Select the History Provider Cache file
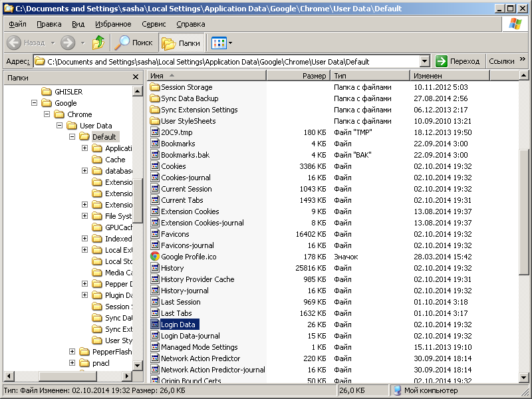Screen dimensions: 532x399 [198, 279]
